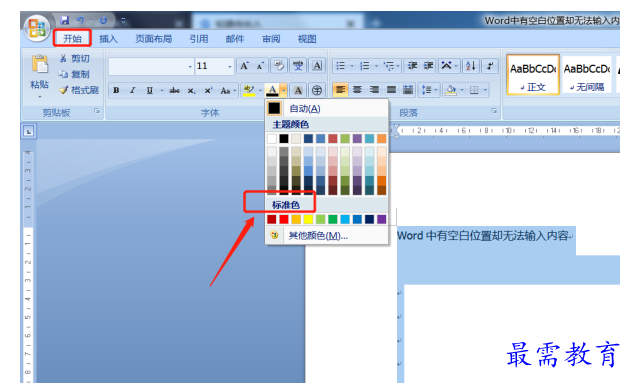Click Shrink Font icon

pyautogui.click(x=260, y=66)
